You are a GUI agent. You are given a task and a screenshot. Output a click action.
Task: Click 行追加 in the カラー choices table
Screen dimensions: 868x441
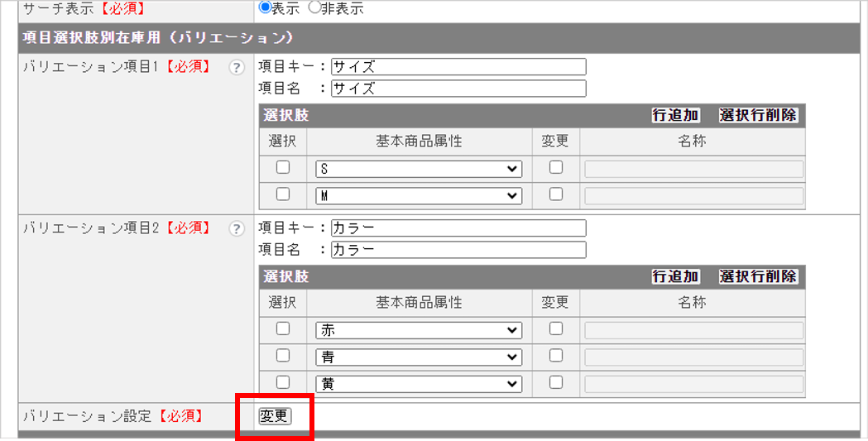[675, 276]
